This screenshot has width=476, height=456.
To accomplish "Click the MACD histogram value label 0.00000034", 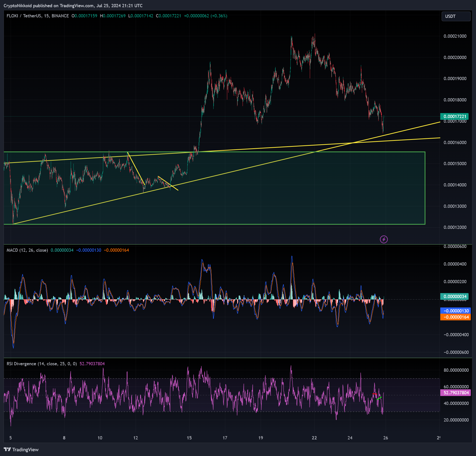I will coord(455,297).
